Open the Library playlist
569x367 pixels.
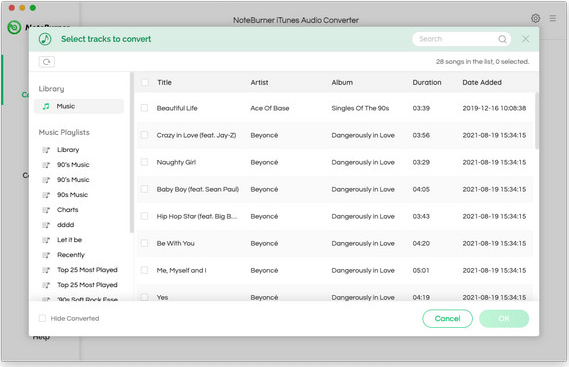pos(68,150)
